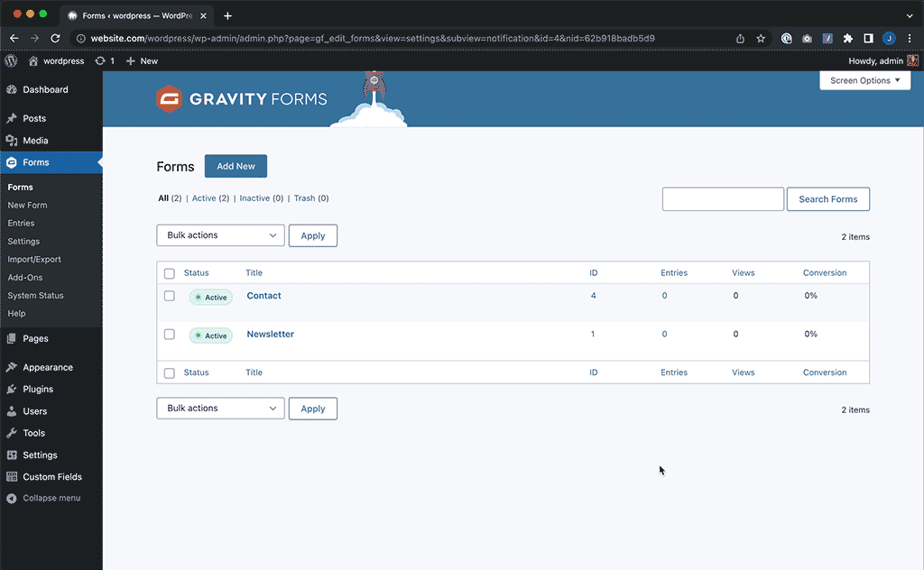Open New Form submenu item

point(28,205)
